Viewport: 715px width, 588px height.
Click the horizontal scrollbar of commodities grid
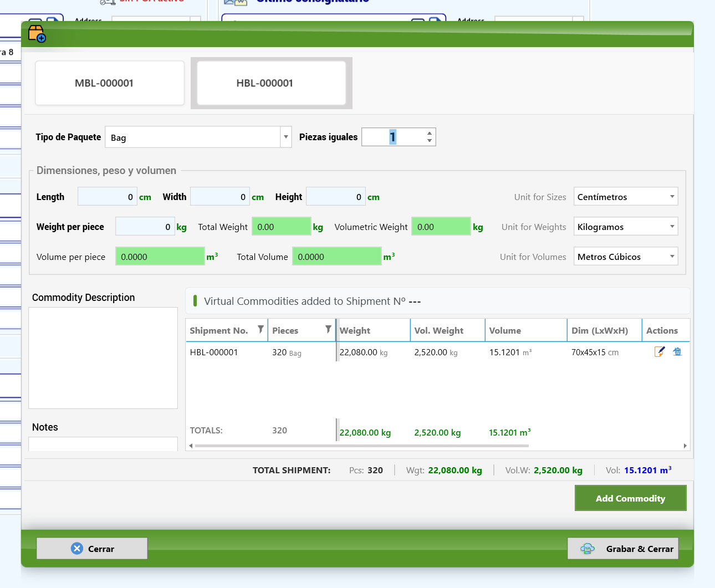pyautogui.click(x=362, y=446)
